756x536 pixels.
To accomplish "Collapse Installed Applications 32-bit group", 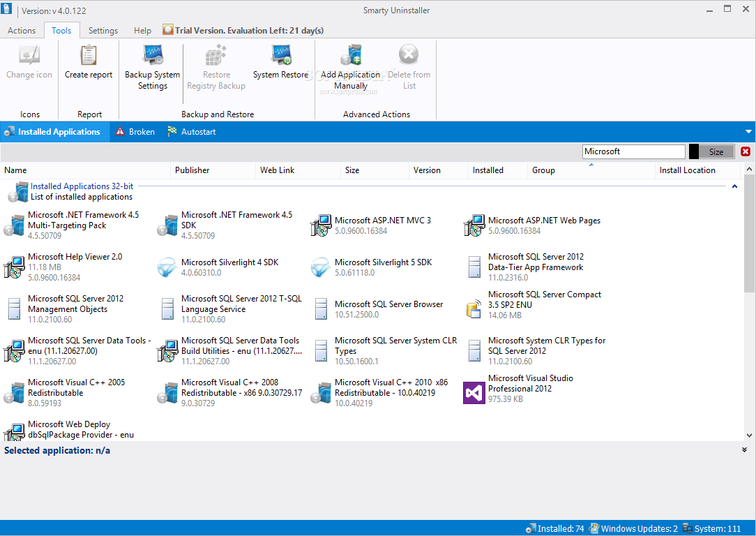I will [x=735, y=186].
